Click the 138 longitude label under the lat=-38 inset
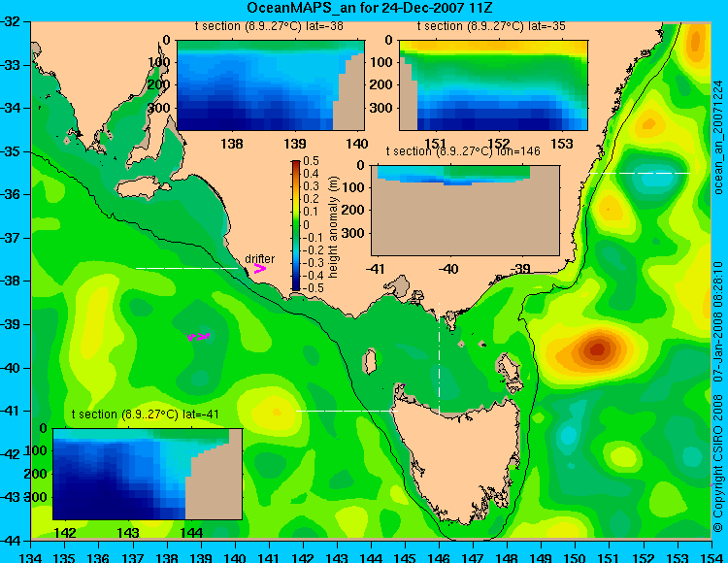Screen dimensions: 728x563 point(232,144)
